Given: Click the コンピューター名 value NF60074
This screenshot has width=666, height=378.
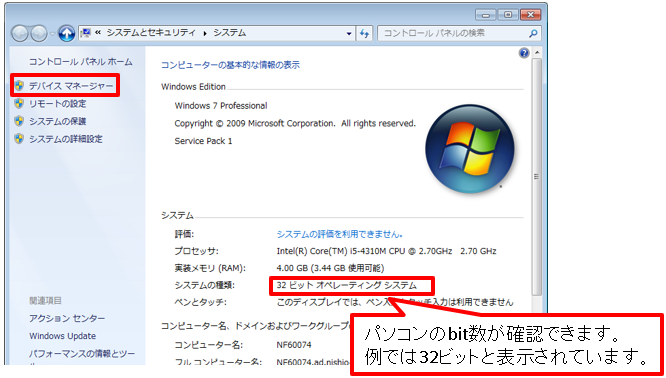Looking at the screenshot, I should [x=293, y=345].
